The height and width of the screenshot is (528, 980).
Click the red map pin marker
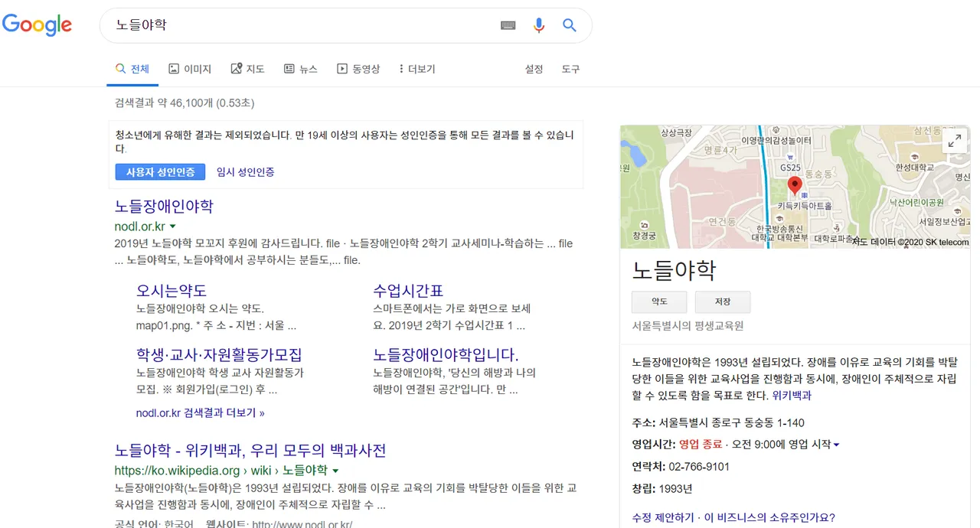[795, 187]
